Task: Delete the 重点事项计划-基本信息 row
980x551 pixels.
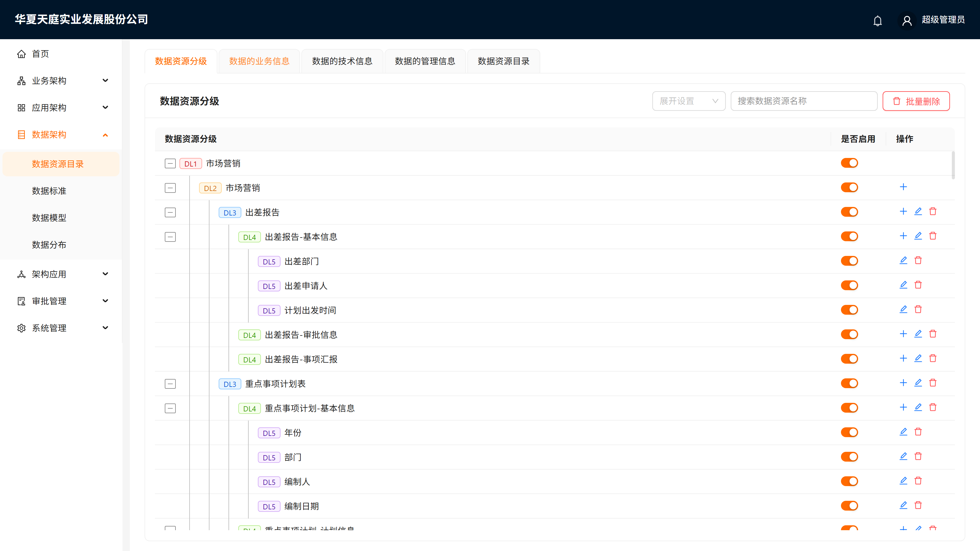Action: (933, 408)
